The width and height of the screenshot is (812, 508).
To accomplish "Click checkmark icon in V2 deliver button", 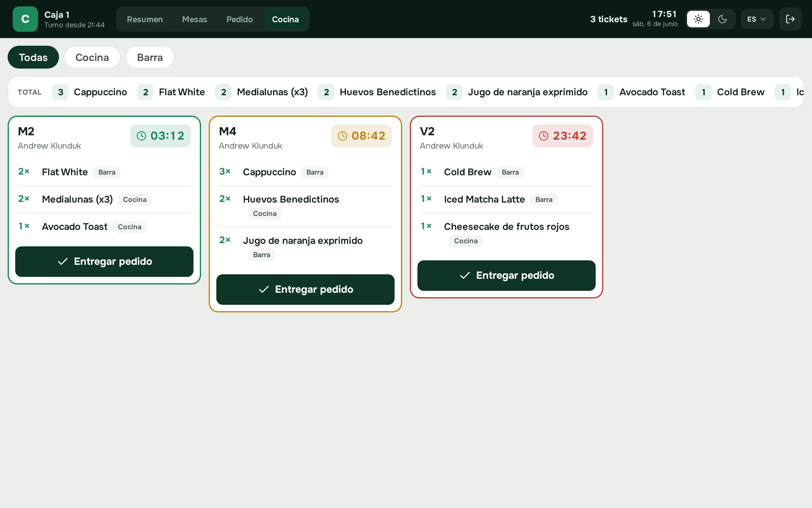I will 465,276.
